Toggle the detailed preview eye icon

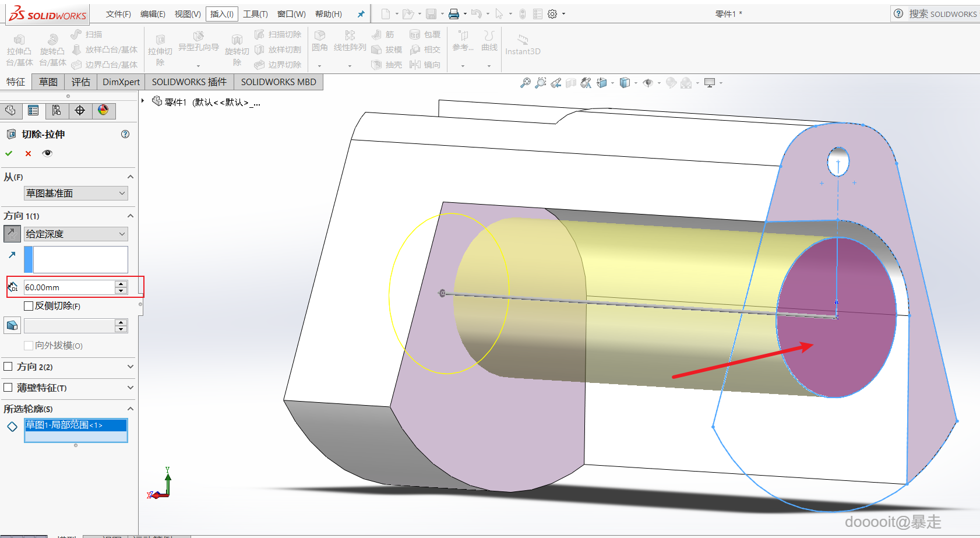47,153
